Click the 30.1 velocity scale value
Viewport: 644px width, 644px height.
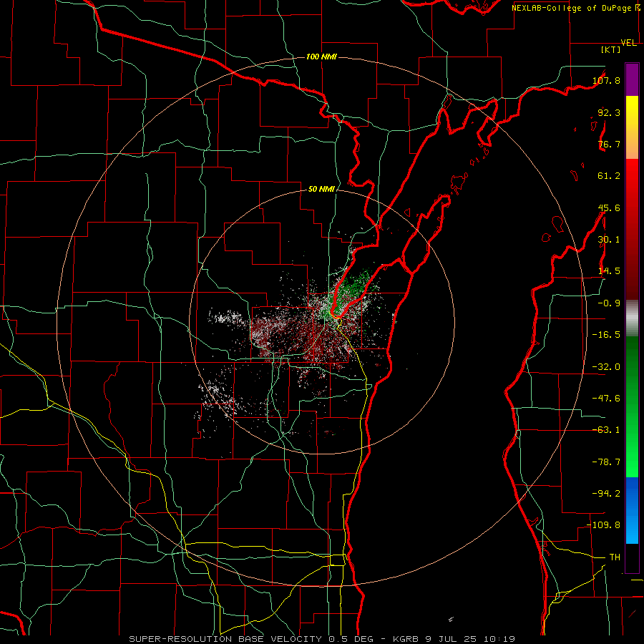coord(609,240)
